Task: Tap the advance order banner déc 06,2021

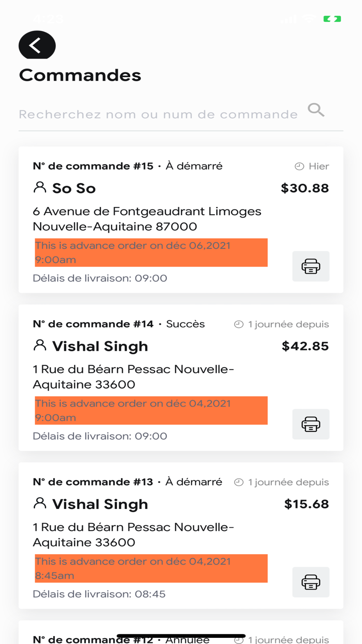Action: coord(151,252)
